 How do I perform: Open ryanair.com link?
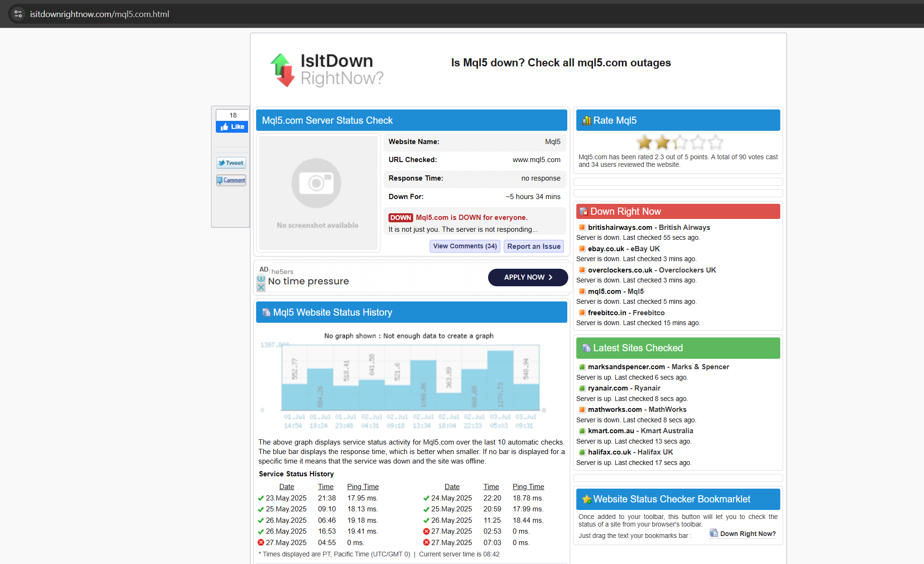(x=608, y=388)
